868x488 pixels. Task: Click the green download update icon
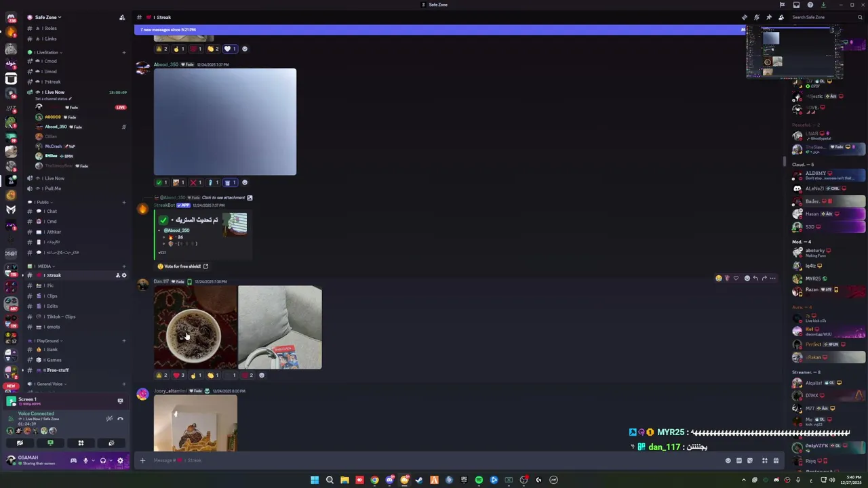823,5
